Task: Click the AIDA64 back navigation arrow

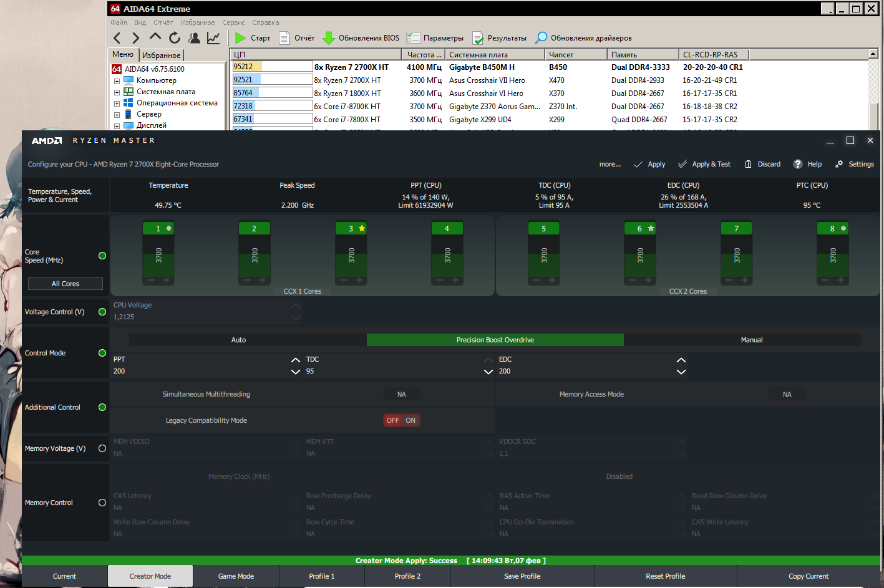Action: coord(117,38)
